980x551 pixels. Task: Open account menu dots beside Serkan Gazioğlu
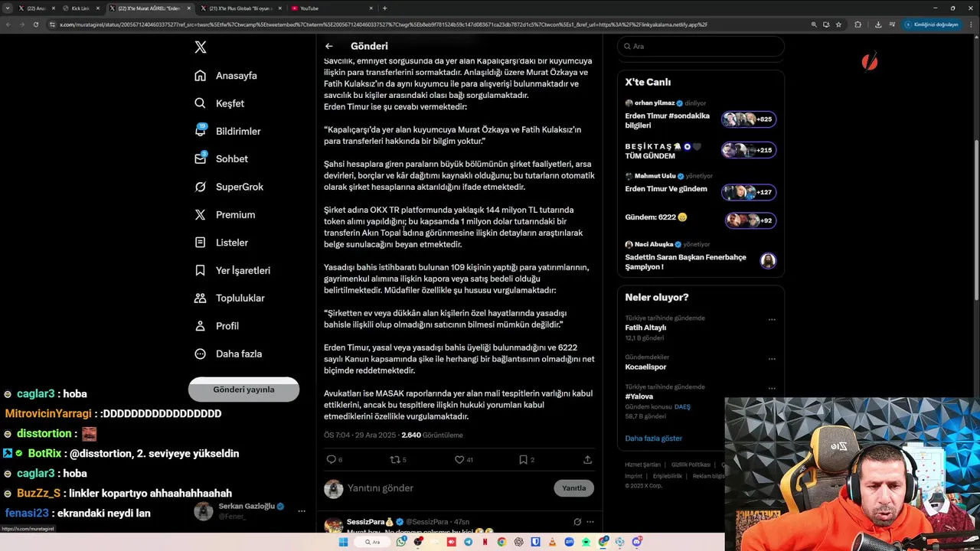click(302, 511)
